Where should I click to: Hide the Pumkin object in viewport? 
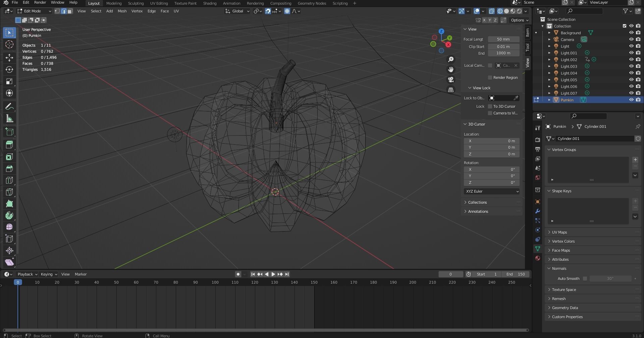pos(631,100)
